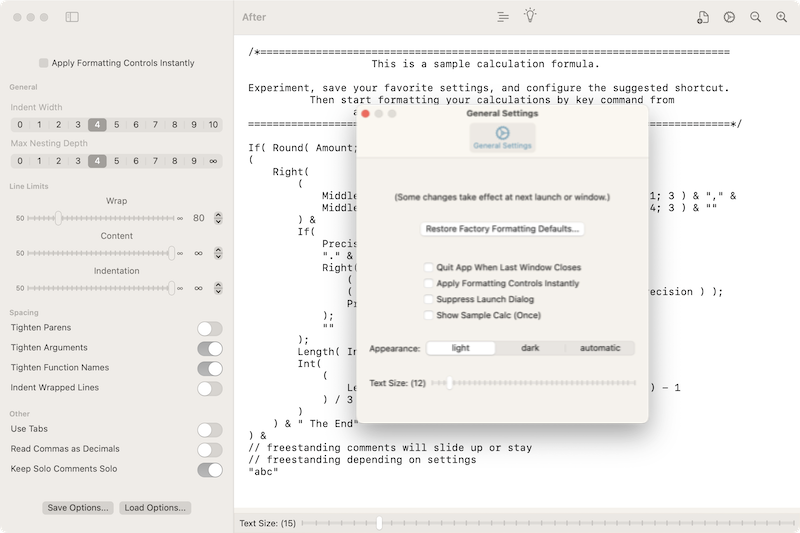The image size is (800, 533).
Task: Click the zoom in magnifier icon
Action: point(782,17)
